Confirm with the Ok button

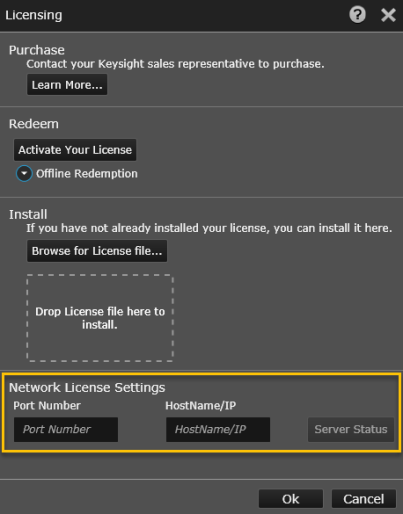click(291, 499)
